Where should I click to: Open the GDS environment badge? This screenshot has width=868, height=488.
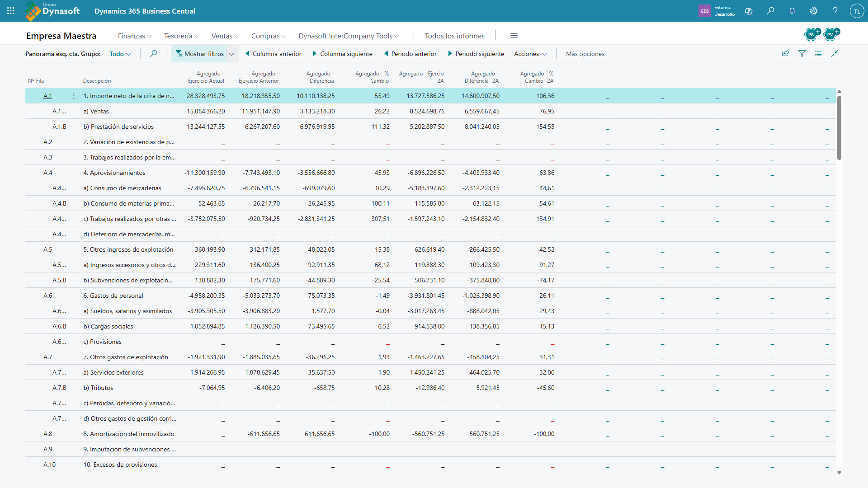[704, 11]
